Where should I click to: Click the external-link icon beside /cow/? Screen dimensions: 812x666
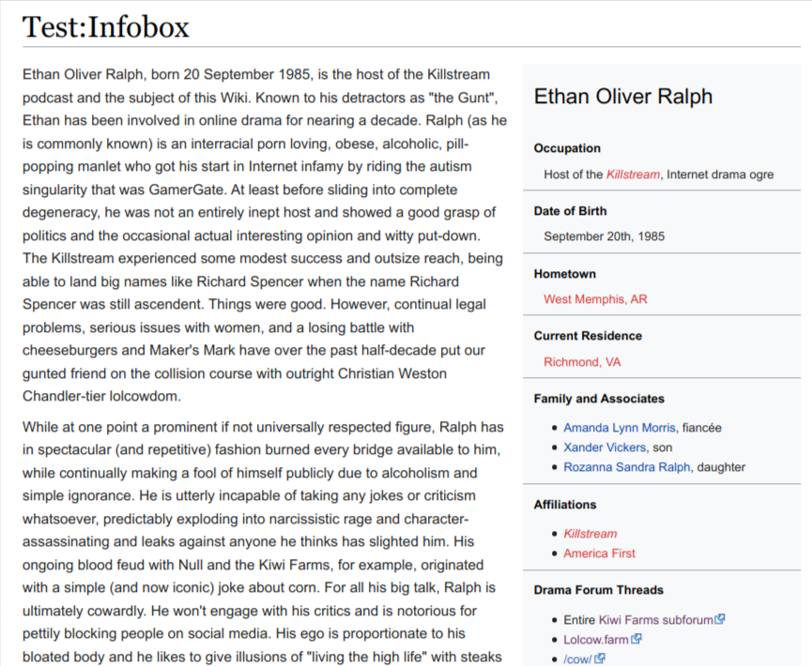600,658
